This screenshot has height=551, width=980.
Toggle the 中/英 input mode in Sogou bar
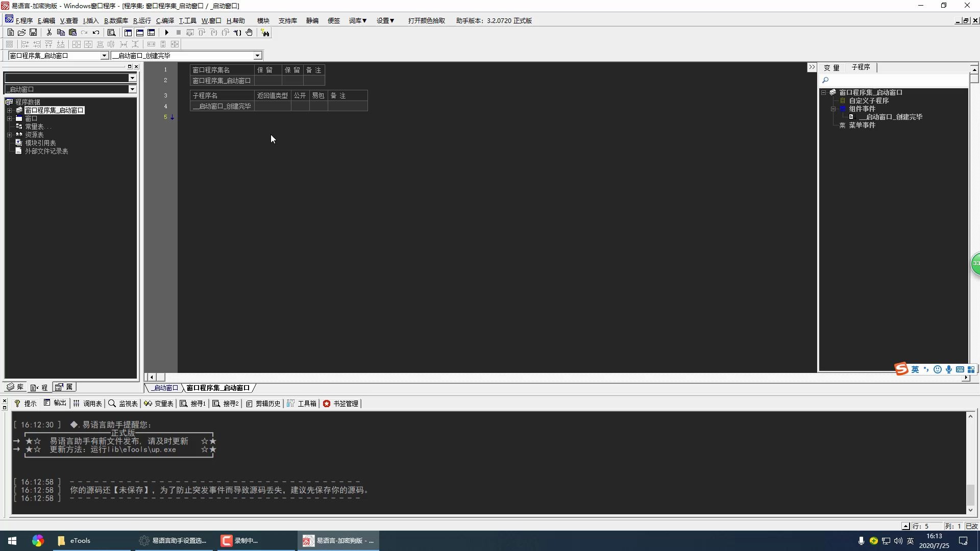pos(915,369)
